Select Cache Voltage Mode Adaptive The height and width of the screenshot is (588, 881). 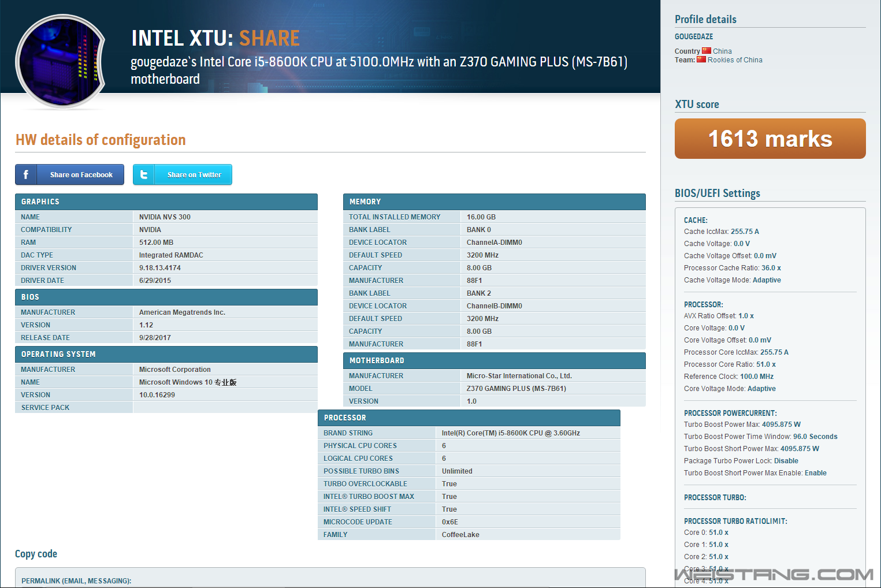[733, 280]
